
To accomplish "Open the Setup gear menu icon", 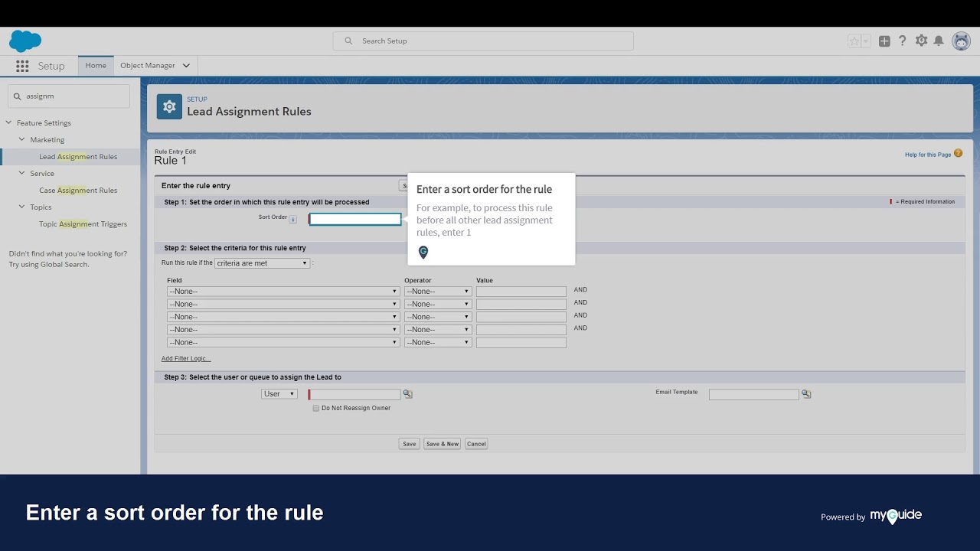I will point(921,41).
